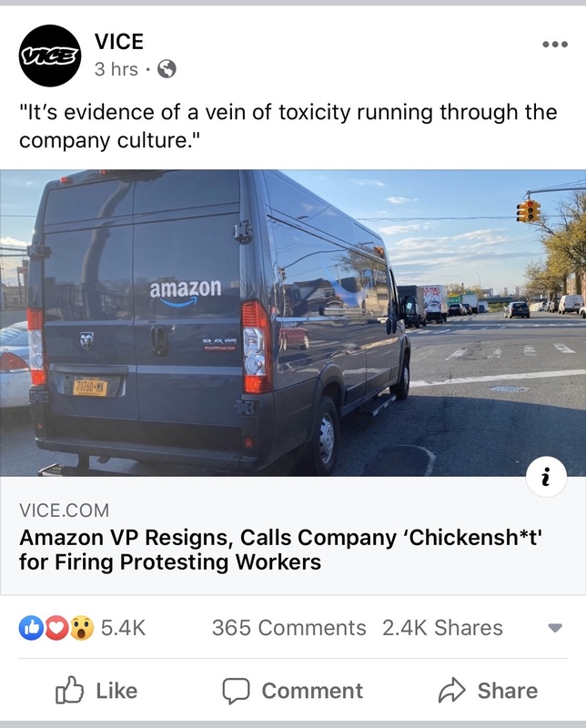Expand the dropdown arrow next to Shares
Viewport: 586px width, 728px height.
click(x=555, y=628)
